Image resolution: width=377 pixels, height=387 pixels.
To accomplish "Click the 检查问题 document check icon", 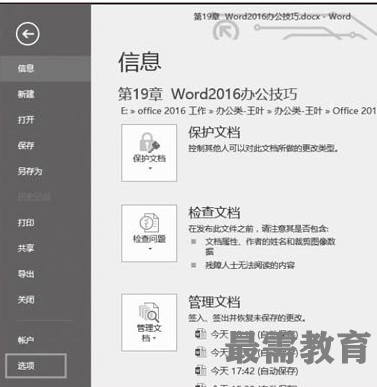I will [x=149, y=223].
